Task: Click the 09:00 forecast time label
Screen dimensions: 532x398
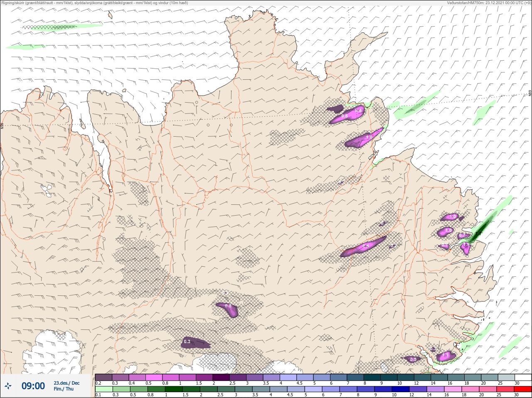Action: click(33, 386)
